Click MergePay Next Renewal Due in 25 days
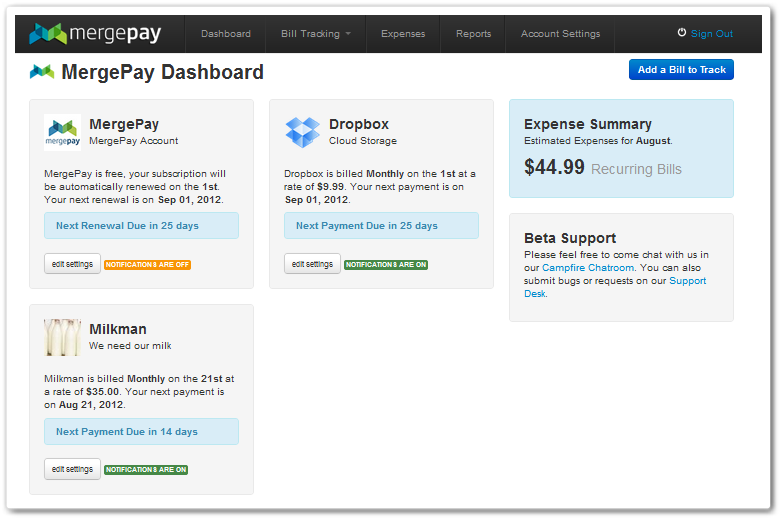The width and height of the screenshot is (783, 521). point(141,225)
